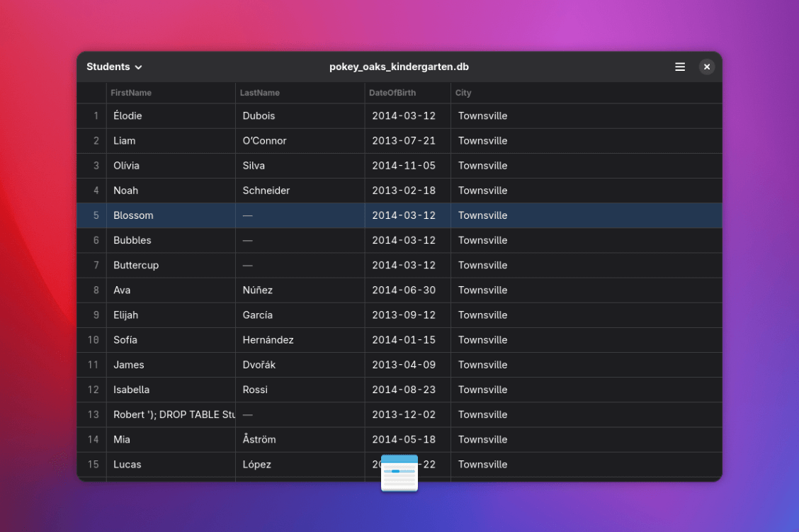Select row number 13
Viewport: 799px width, 532px height.
tap(92, 414)
